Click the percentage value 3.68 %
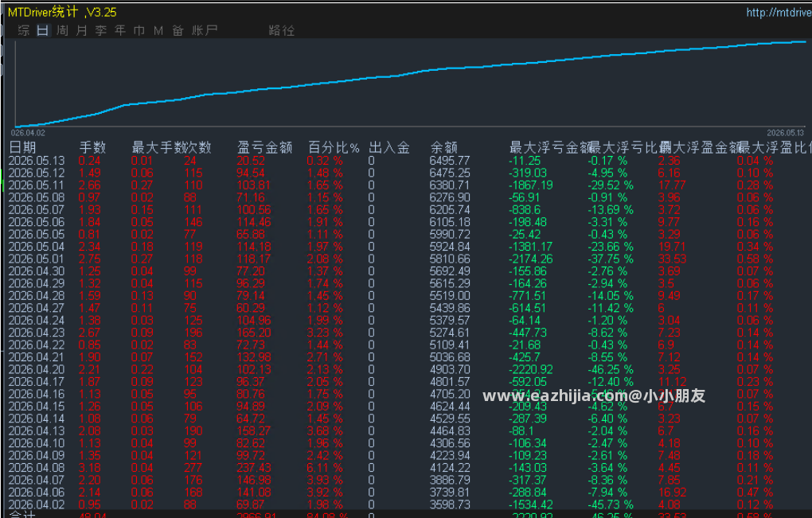The width and height of the screenshot is (812, 518). point(325,431)
